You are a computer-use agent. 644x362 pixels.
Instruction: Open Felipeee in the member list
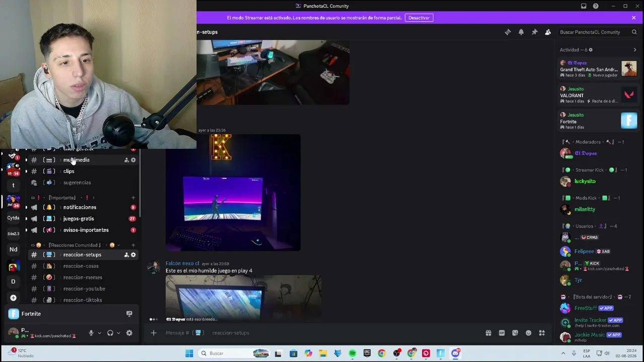584,251
